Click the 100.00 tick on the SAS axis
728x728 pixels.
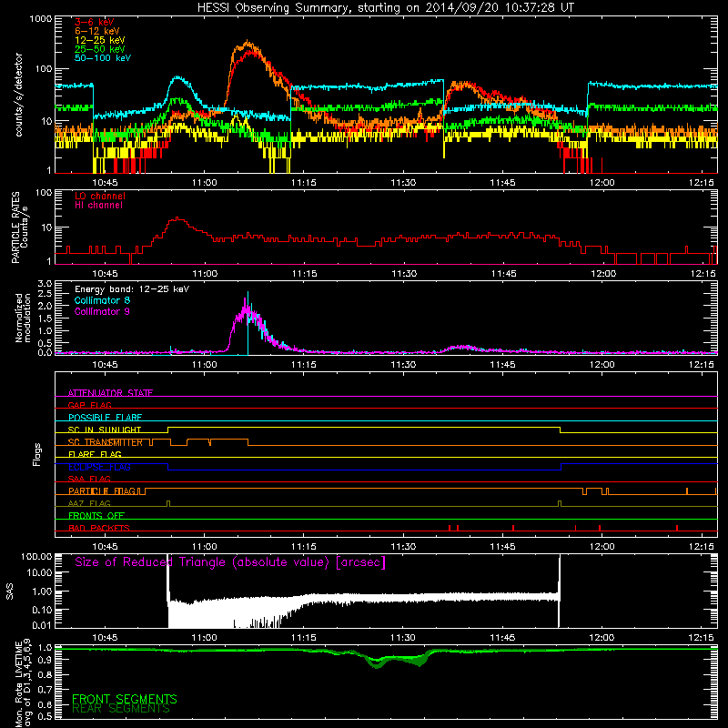(x=36, y=556)
